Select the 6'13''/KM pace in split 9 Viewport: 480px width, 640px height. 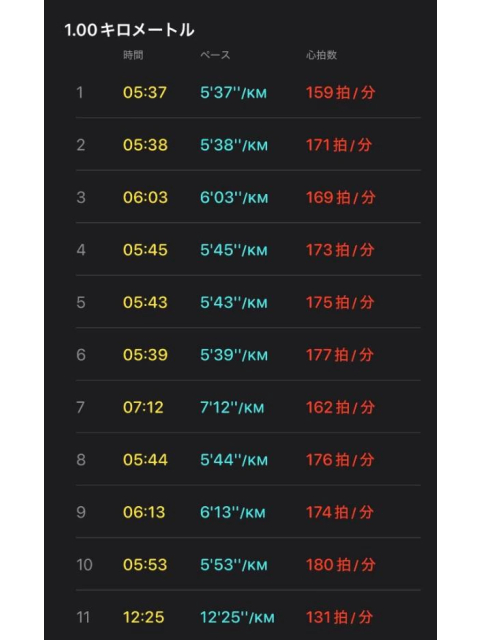[x=233, y=512]
